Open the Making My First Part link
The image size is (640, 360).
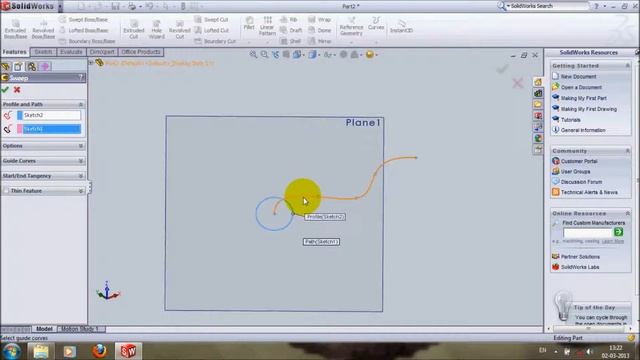point(583,98)
